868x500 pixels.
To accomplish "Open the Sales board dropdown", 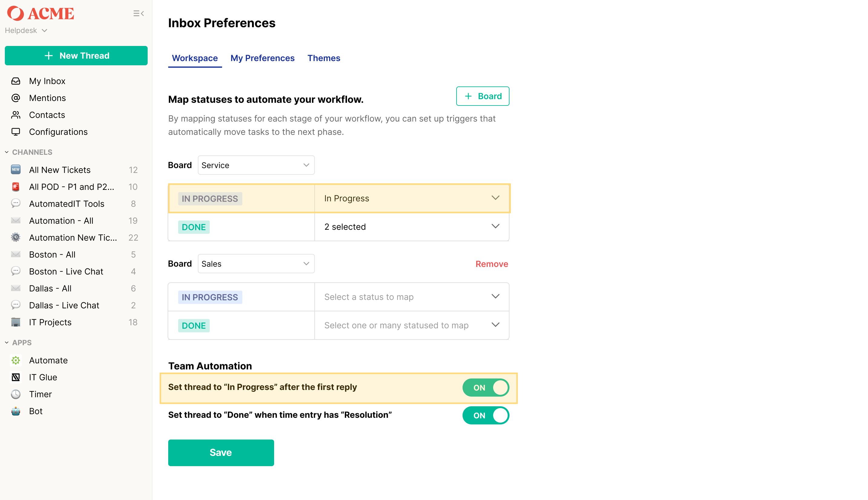I will [256, 264].
